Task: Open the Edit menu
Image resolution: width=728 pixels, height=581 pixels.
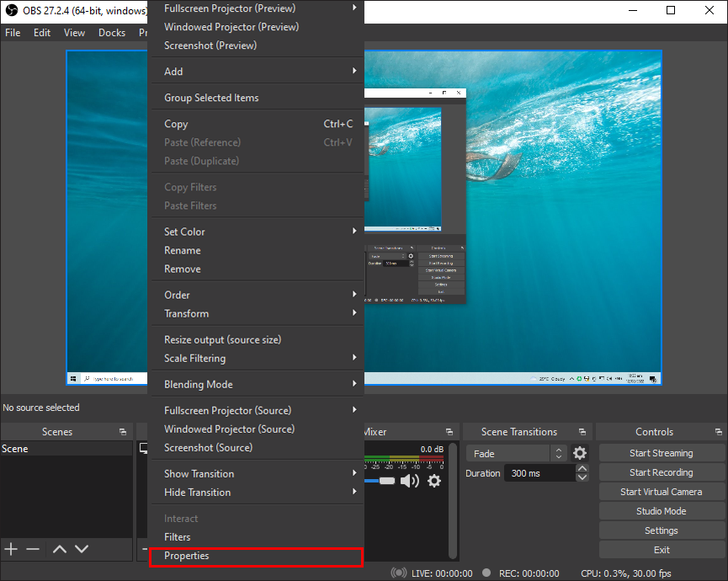Action: coord(41,32)
